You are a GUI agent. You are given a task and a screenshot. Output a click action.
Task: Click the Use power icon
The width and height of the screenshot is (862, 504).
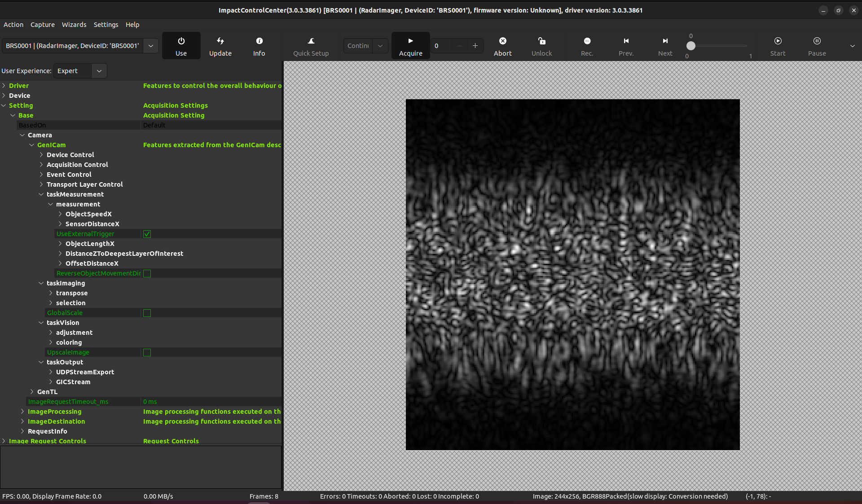[181, 41]
